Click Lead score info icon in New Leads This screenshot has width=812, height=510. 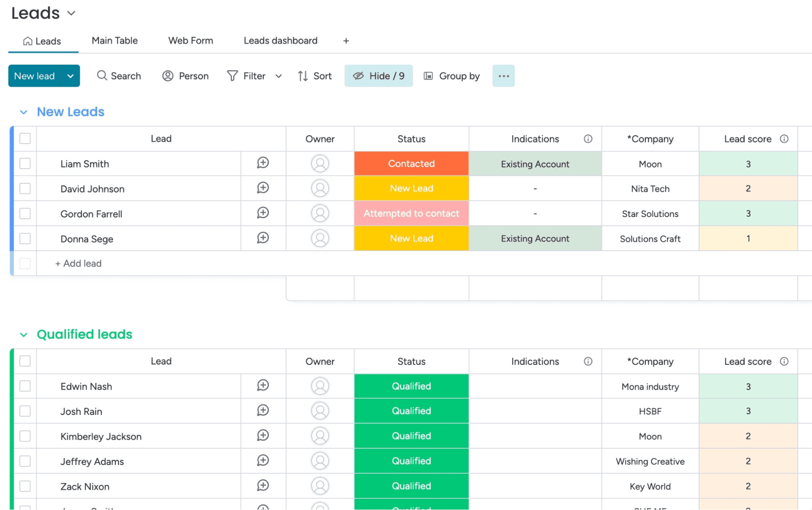coord(784,139)
